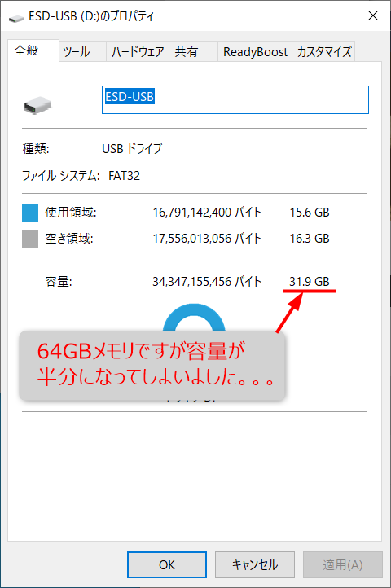
Task: Click the large USB drive icon
Action: 37,105
